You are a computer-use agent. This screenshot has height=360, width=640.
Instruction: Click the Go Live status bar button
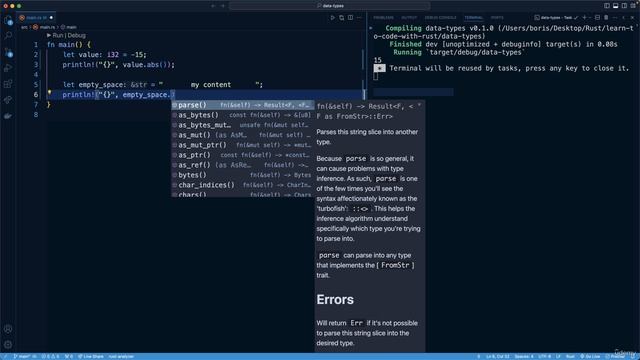[590, 356]
